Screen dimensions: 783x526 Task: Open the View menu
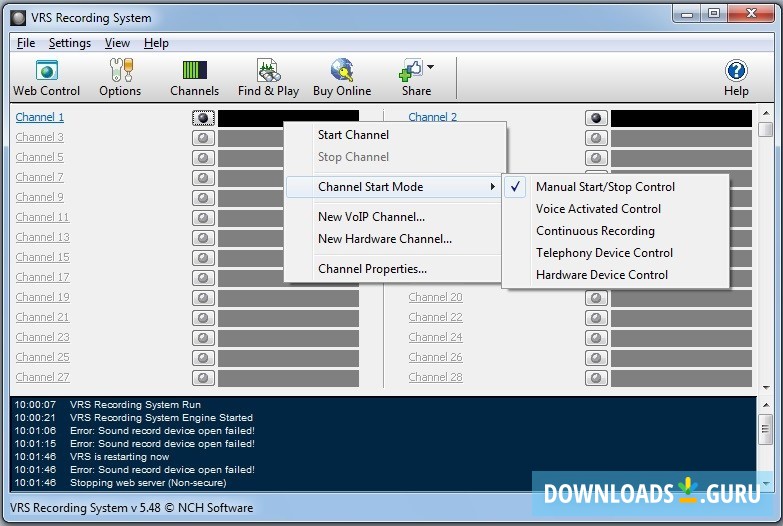117,43
